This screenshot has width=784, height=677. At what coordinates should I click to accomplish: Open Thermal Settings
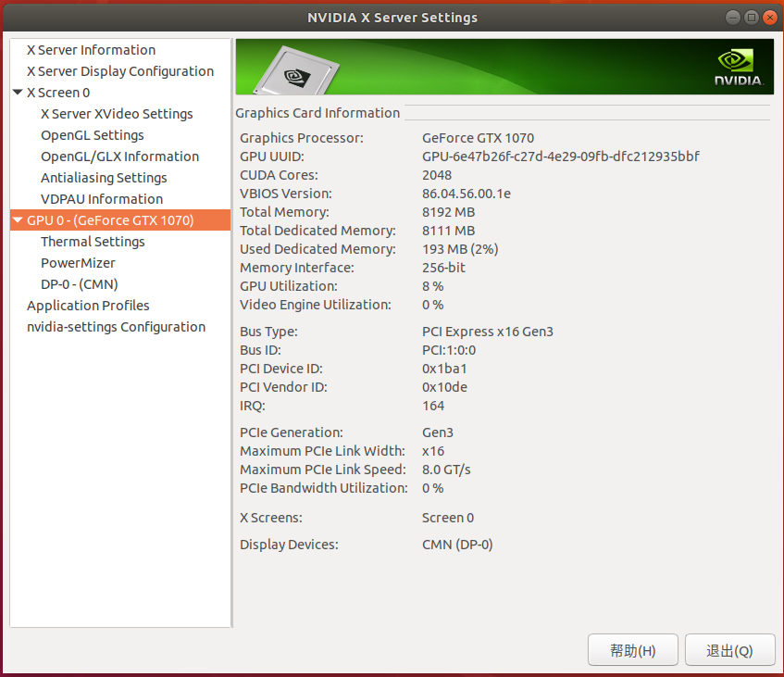(93, 242)
